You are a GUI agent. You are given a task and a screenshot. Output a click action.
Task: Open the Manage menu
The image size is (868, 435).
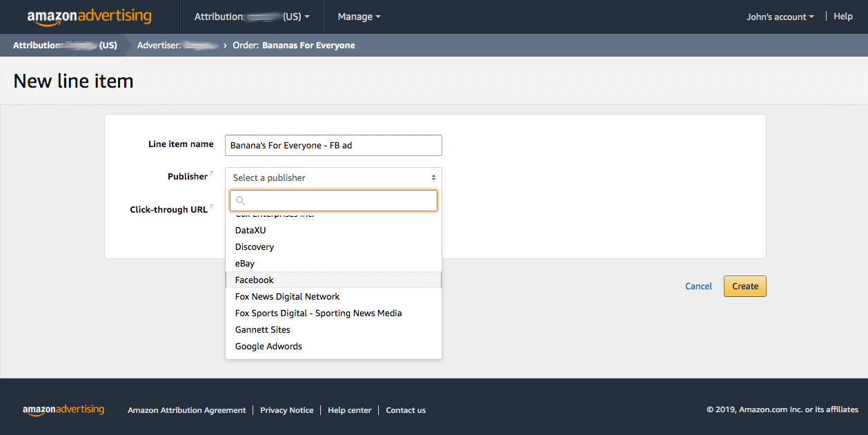click(x=359, y=17)
